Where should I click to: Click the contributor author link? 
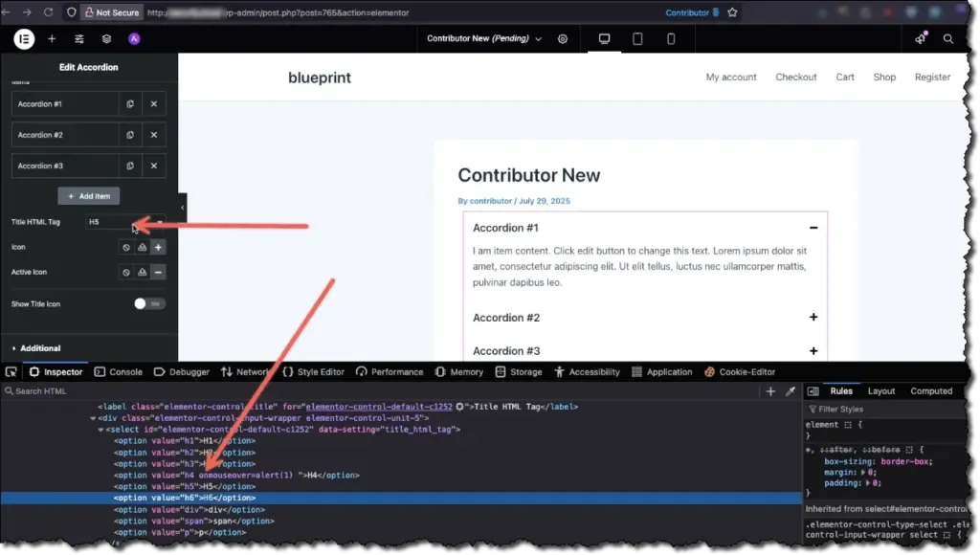[491, 201]
